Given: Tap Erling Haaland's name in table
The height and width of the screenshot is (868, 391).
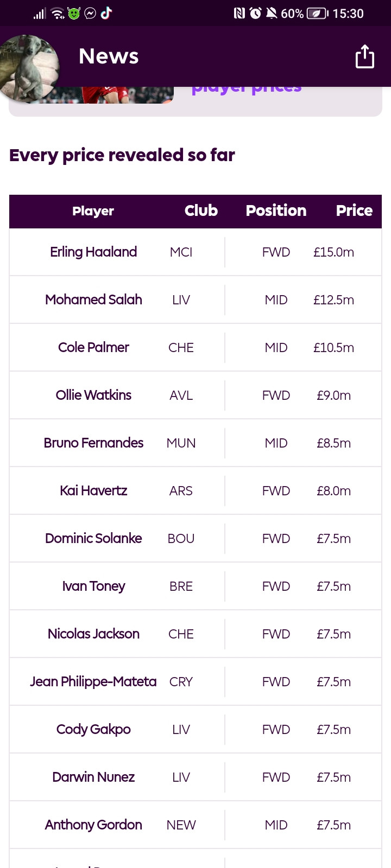Looking at the screenshot, I should [x=93, y=252].
